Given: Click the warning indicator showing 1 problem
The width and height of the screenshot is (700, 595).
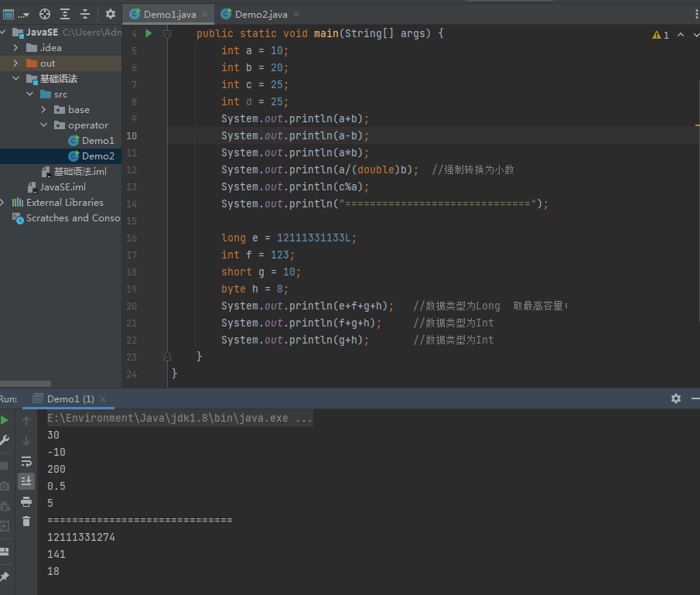Looking at the screenshot, I should [x=661, y=35].
